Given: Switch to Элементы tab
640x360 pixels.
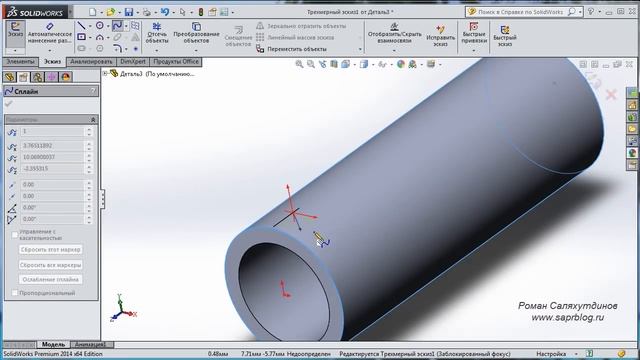Looking at the screenshot, I should [20, 62].
